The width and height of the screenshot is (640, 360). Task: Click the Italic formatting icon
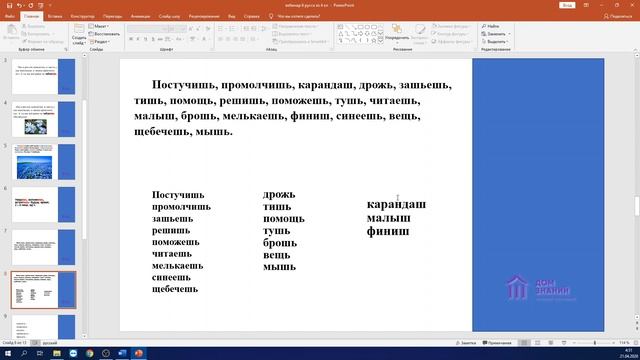(x=138, y=39)
